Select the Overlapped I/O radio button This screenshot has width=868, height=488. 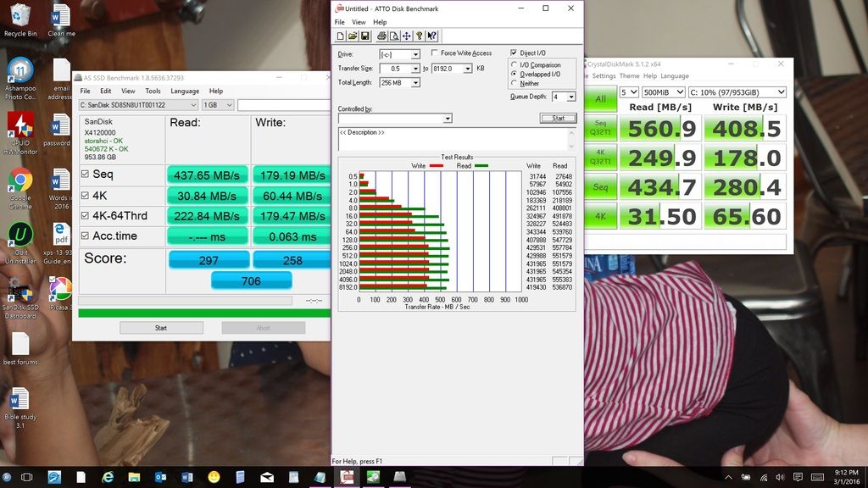point(515,74)
